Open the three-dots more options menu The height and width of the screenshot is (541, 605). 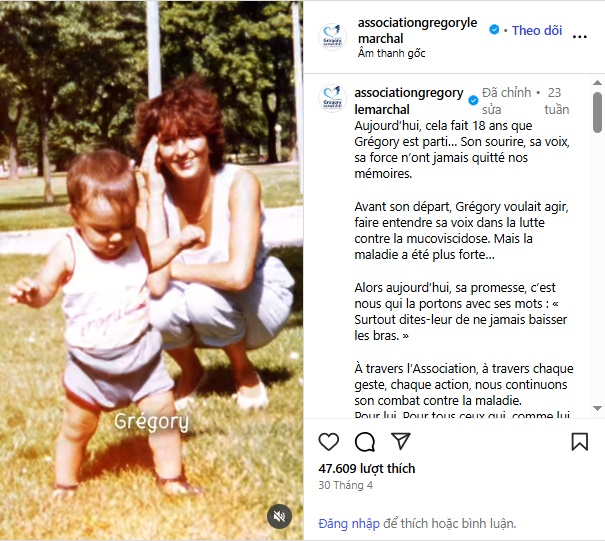(x=580, y=37)
